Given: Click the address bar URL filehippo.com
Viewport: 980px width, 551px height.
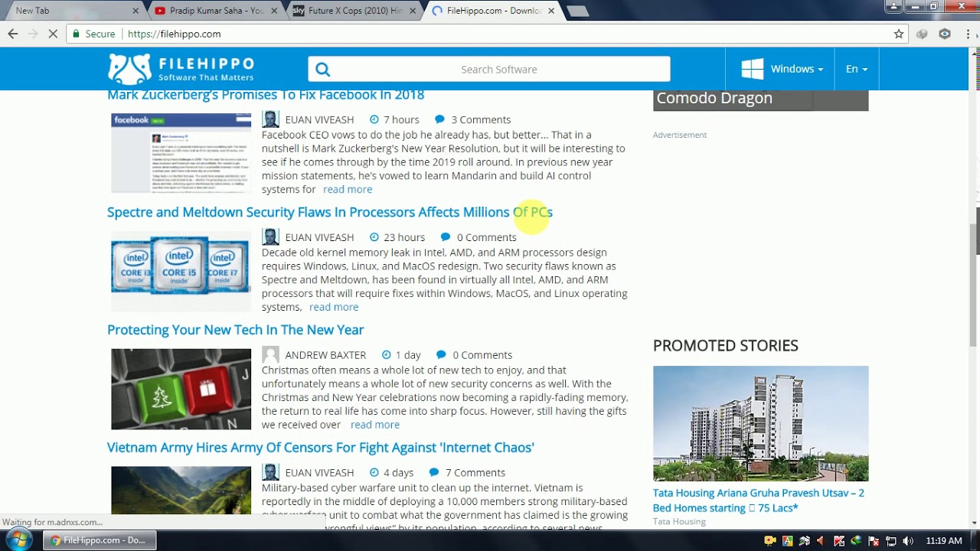Looking at the screenshot, I should point(175,34).
